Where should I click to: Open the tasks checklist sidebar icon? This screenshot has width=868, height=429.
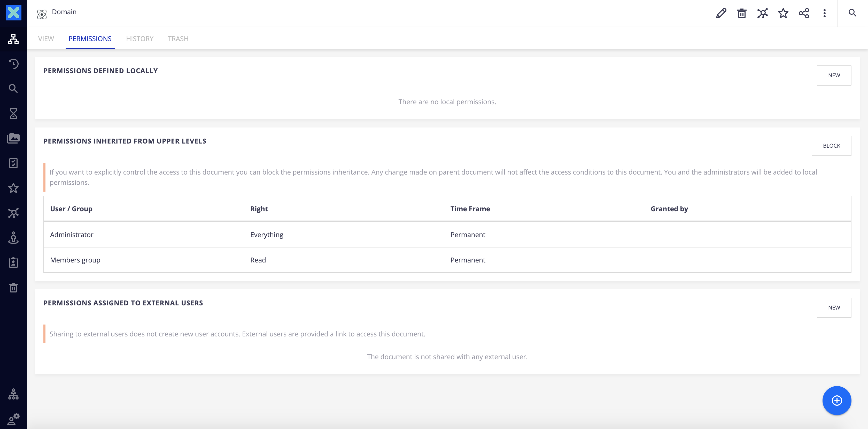coord(13,163)
